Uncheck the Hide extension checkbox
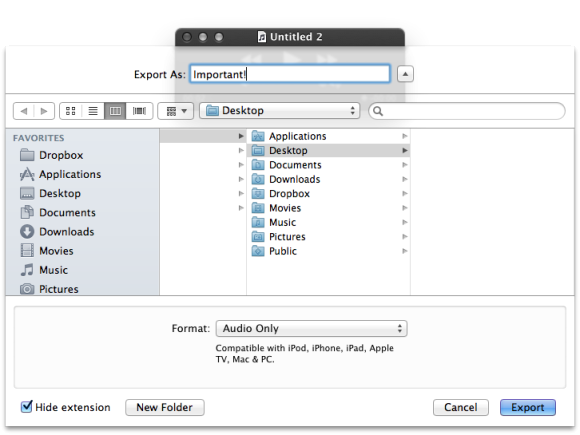This screenshot has height=435, width=580. (x=26, y=407)
